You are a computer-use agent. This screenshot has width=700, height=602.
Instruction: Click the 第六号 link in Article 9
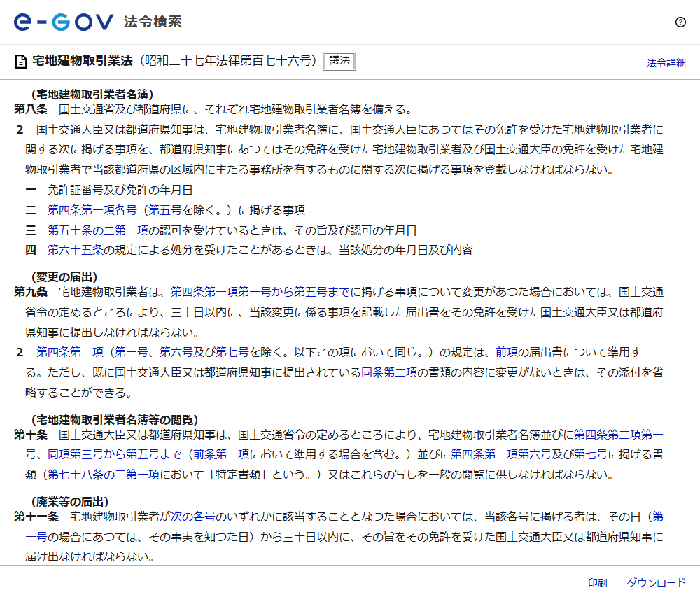[176, 352]
